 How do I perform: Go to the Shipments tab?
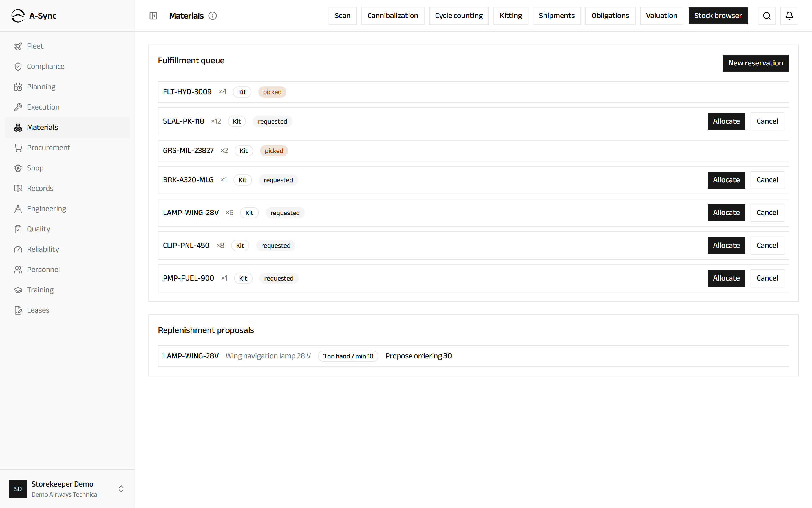[557, 16]
